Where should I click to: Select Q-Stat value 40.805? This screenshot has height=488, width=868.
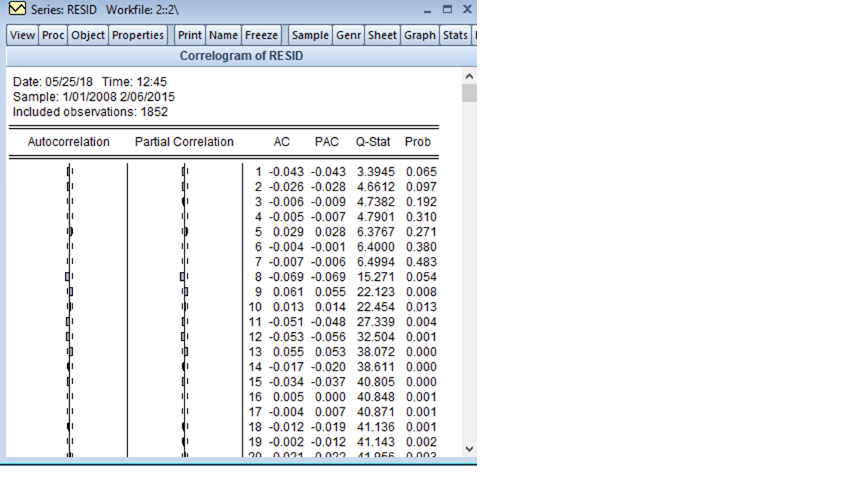pyautogui.click(x=376, y=382)
